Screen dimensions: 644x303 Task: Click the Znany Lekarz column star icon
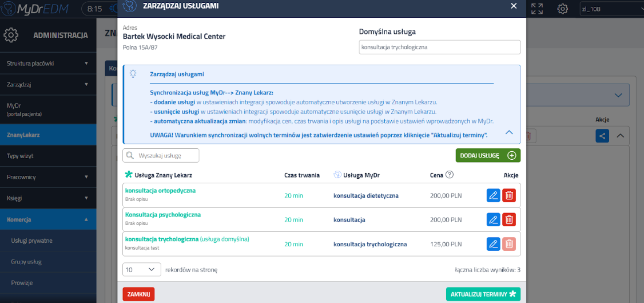128,175
